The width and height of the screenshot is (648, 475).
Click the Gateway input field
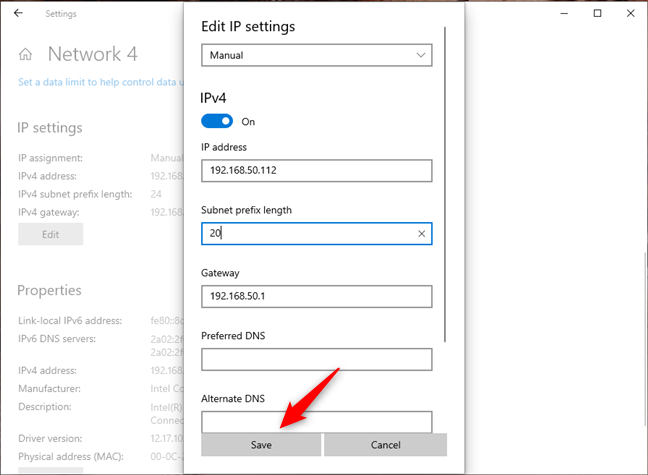click(x=316, y=297)
